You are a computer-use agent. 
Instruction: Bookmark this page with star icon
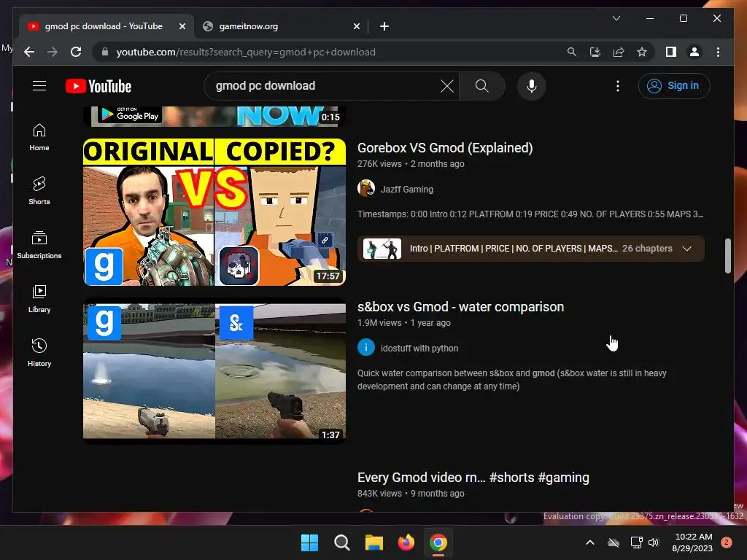pos(642,52)
